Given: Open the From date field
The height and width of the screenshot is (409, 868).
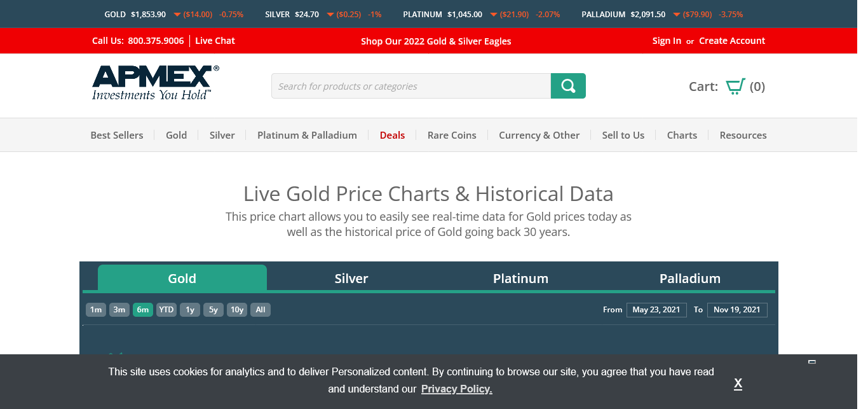Looking at the screenshot, I should [656, 310].
